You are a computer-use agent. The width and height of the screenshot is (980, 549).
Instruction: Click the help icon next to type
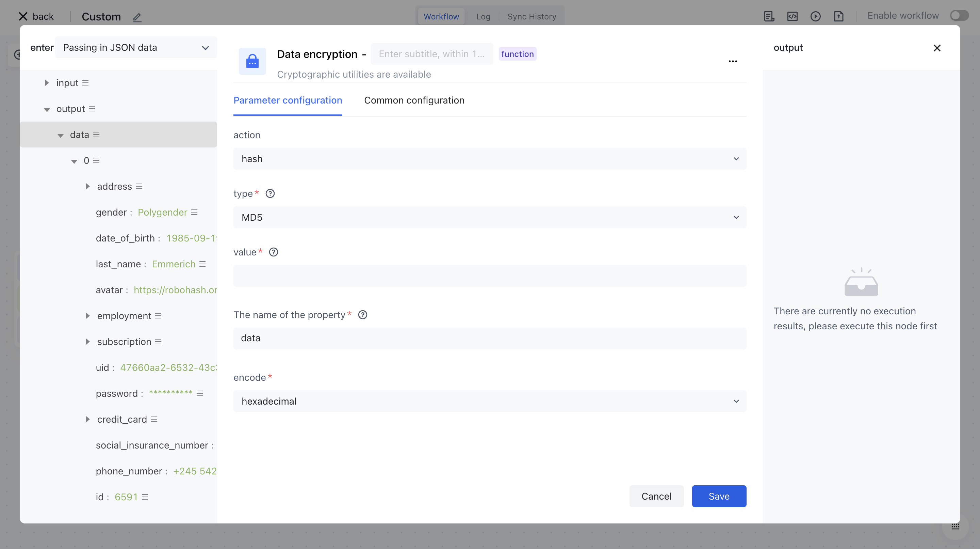(270, 193)
